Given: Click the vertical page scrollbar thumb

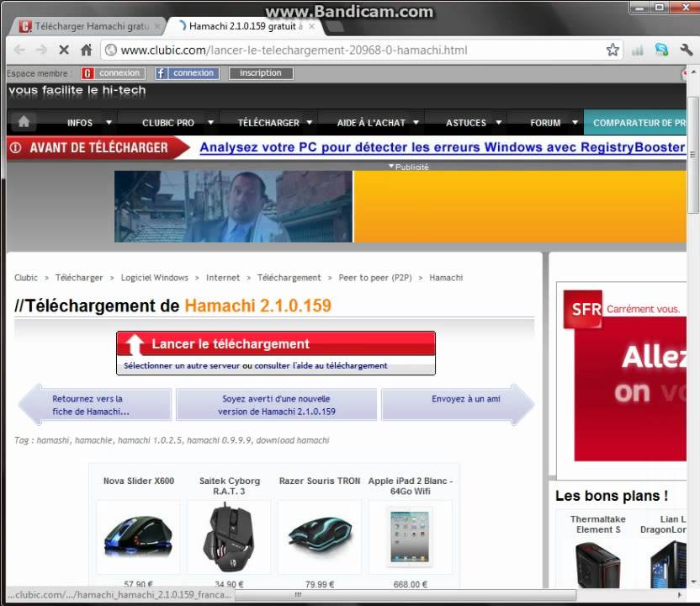Looking at the screenshot, I should click(693, 156).
